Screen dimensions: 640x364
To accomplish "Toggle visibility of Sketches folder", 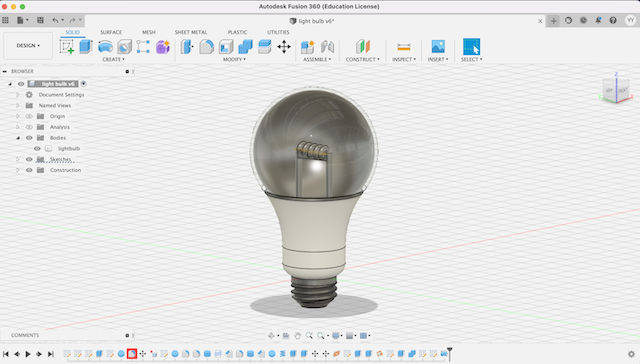I will pos(29,159).
